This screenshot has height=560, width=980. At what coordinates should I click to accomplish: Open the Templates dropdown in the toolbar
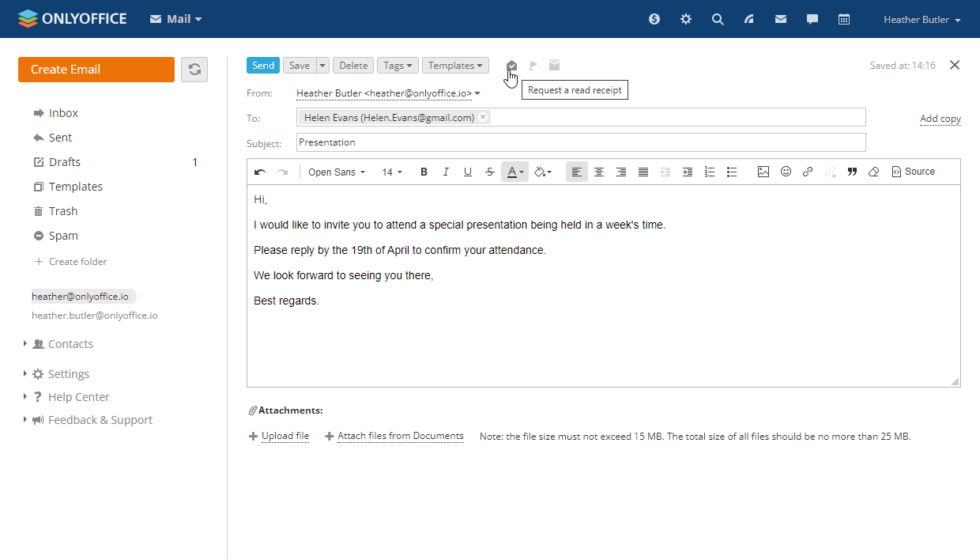pos(456,66)
